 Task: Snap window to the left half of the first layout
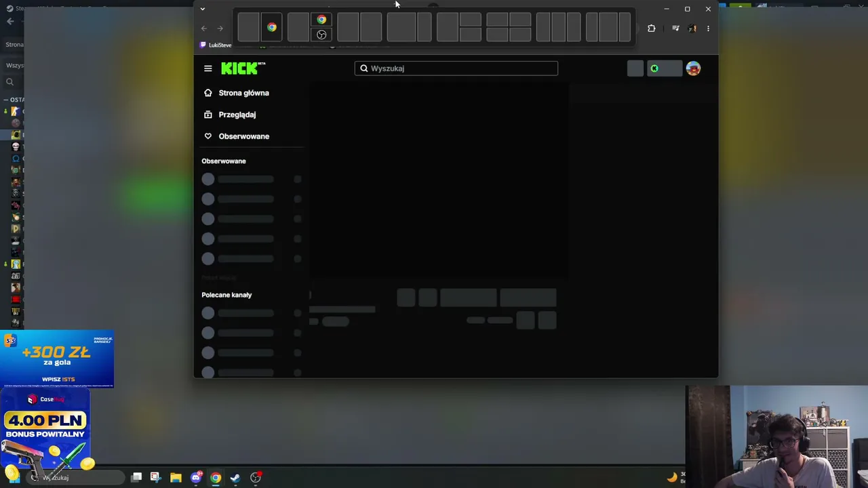click(x=248, y=27)
